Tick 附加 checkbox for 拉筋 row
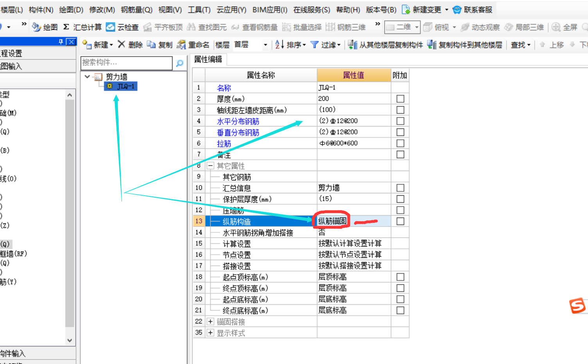 [400, 143]
